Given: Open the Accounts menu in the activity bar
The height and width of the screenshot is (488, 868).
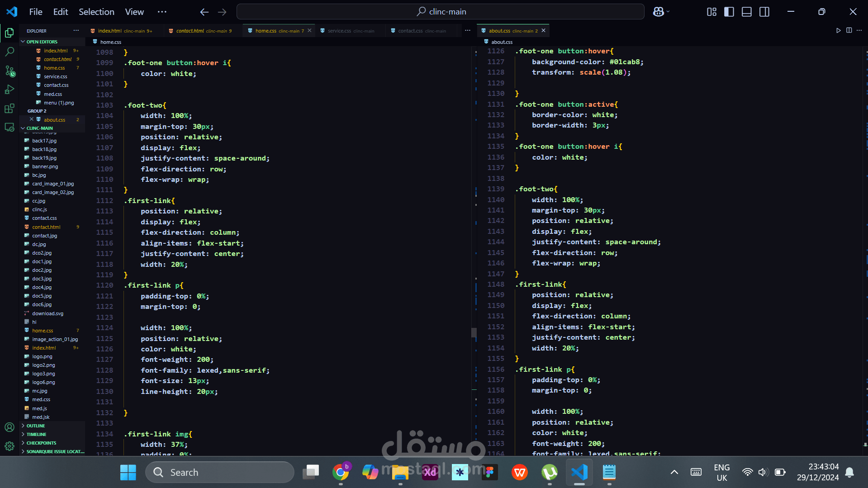Looking at the screenshot, I should (x=9, y=427).
